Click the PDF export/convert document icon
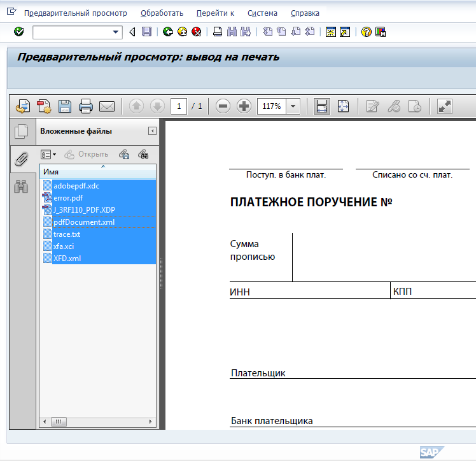Image resolution: width=476 pixels, height=461 pixels. coord(23,106)
